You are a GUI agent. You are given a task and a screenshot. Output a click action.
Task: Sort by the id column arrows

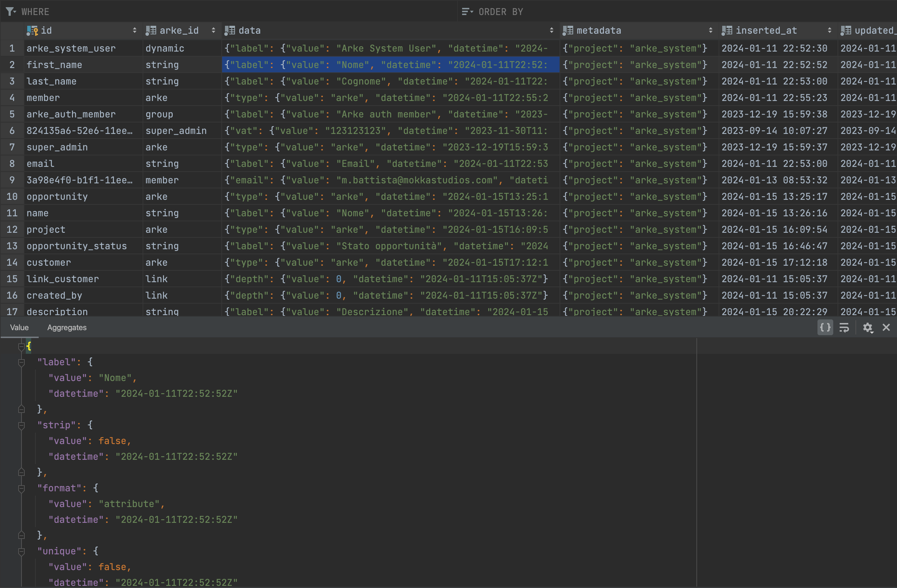(135, 30)
